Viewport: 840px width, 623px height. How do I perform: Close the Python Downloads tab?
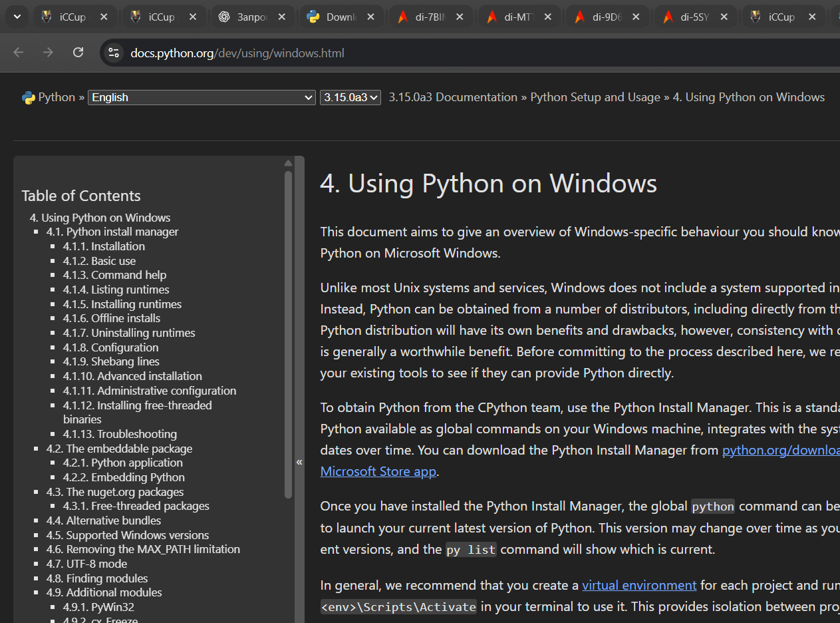(369, 17)
